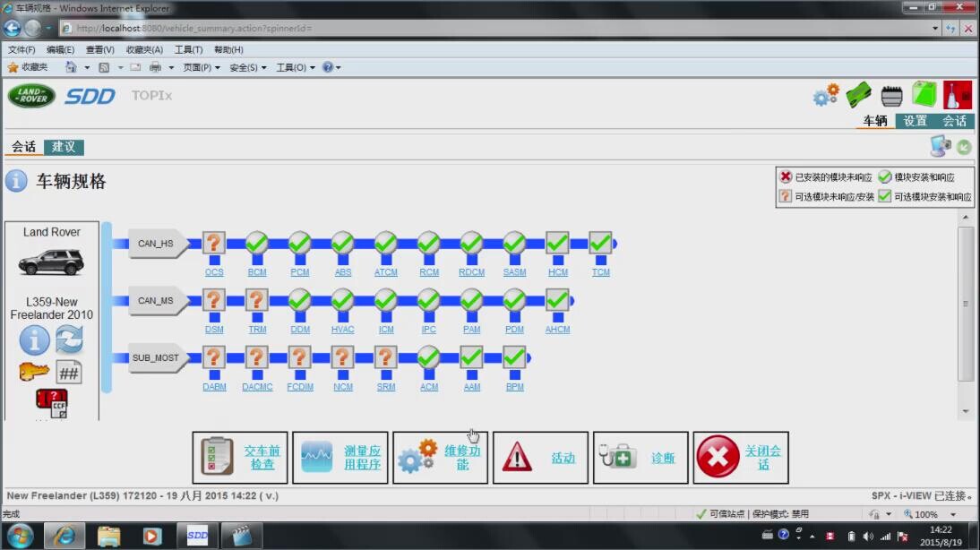
Task: Open the RDCM module link
Action: click(471, 272)
